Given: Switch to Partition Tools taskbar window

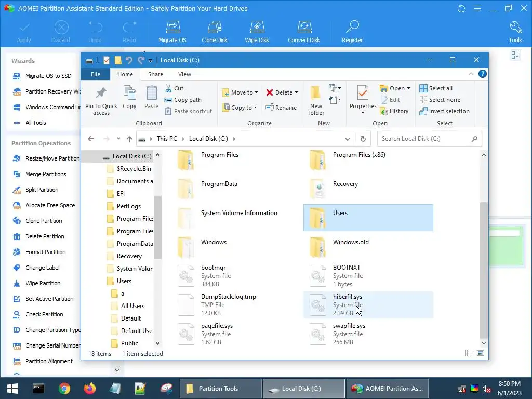Looking at the screenshot, I should point(220,389).
